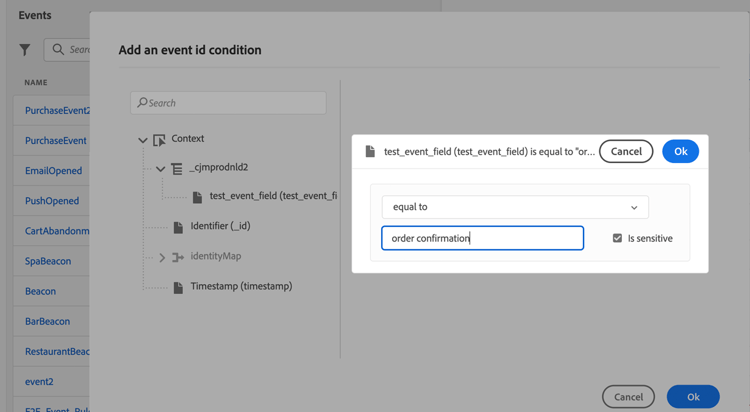Click Ok in the condition popup
The width and height of the screenshot is (750, 412).
(680, 151)
